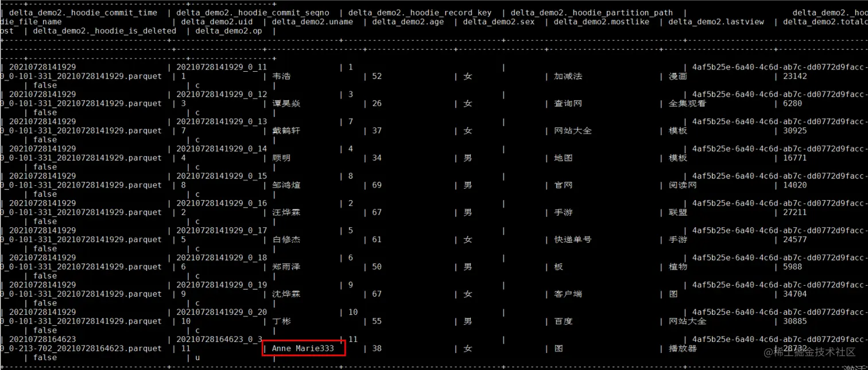Select seqno value 20210728141929_0_20
Image resolution: width=868 pixels, height=370 pixels.
click(x=222, y=313)
